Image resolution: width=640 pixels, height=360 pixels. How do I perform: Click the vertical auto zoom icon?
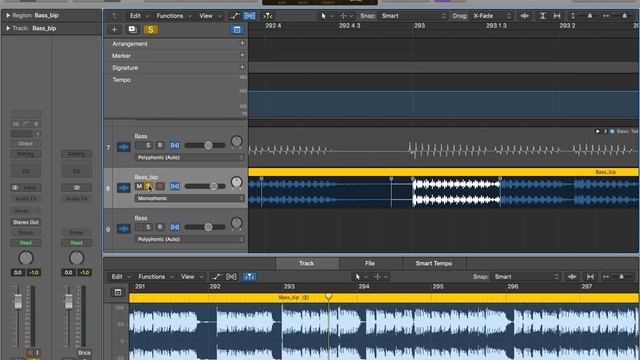pyautogui.click(x=542, y=16)
